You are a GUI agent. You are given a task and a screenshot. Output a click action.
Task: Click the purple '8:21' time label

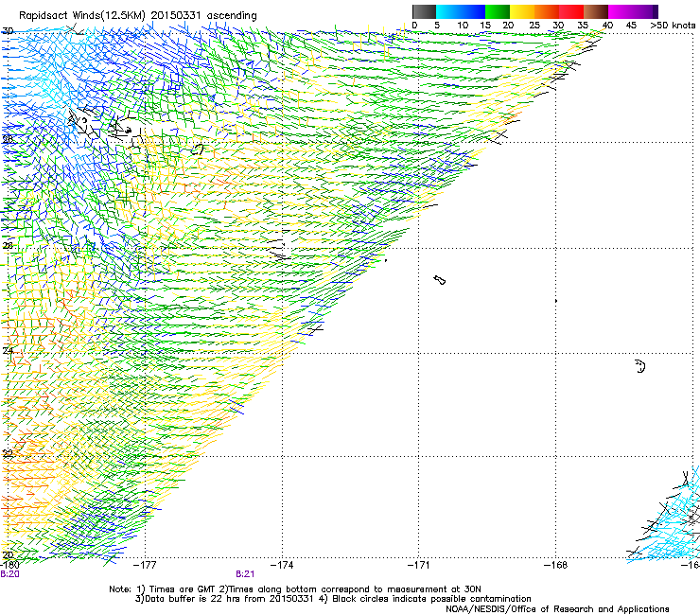245,574
